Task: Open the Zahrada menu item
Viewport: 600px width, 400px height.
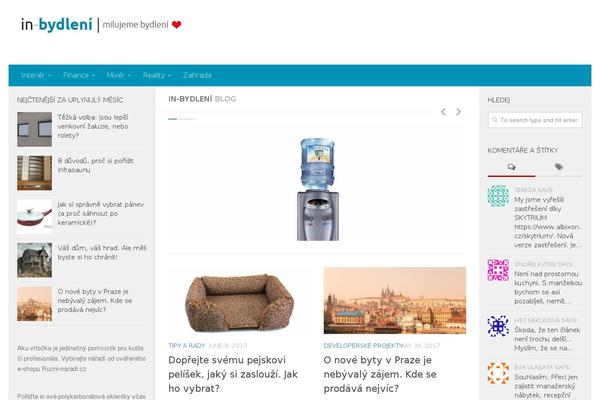Action: tap(197, 75)
